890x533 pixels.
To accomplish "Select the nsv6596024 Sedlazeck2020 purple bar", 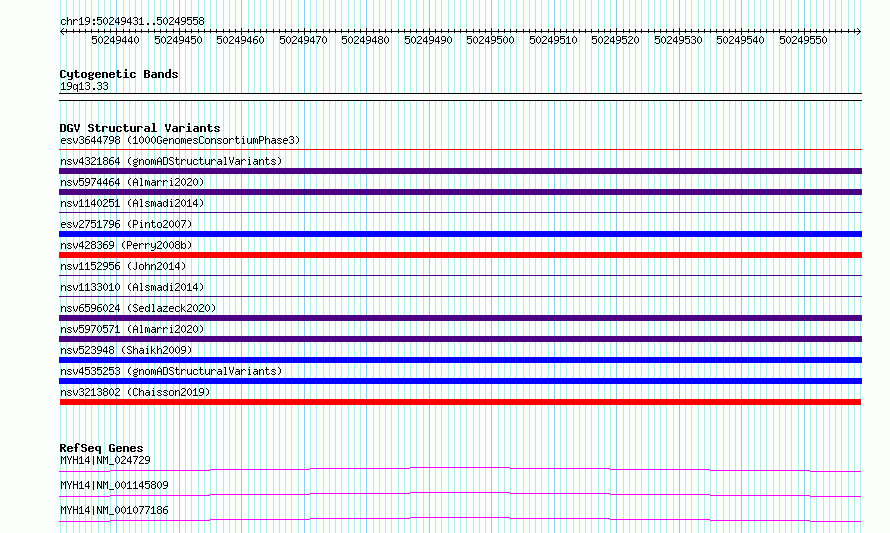I will (x=460, y=318).
